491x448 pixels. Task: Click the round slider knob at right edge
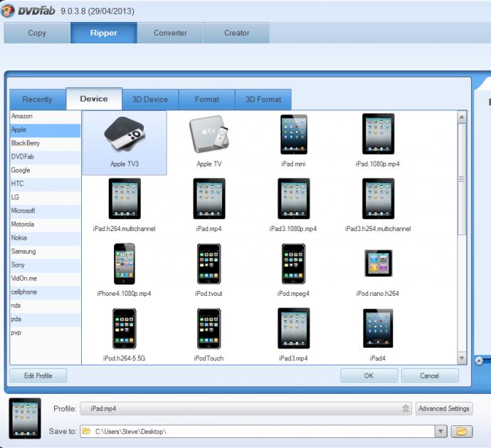coord(479,361)
